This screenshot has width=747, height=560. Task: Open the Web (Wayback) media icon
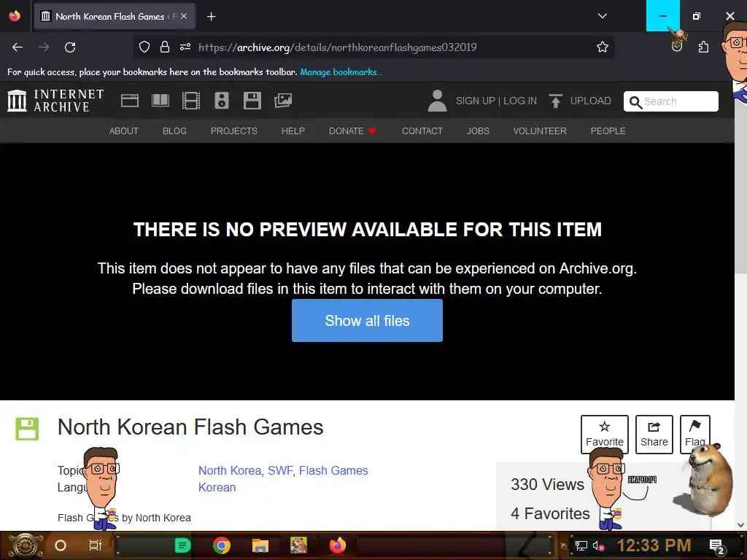click(x=130, y=101)
